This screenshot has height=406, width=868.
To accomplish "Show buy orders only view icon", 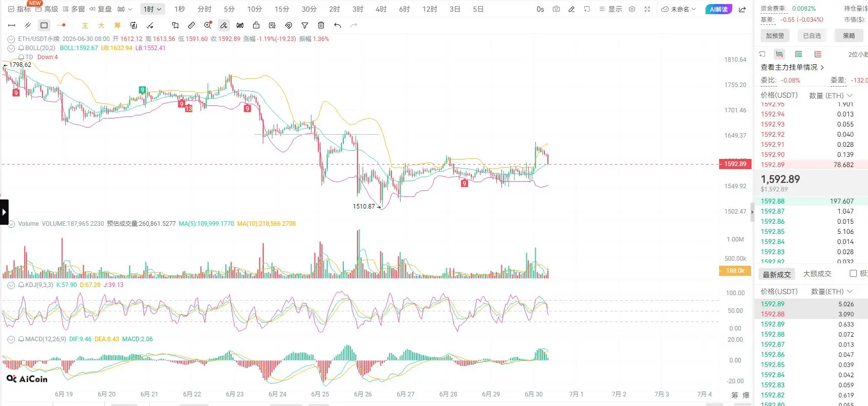I will click(x=799, y=54).
